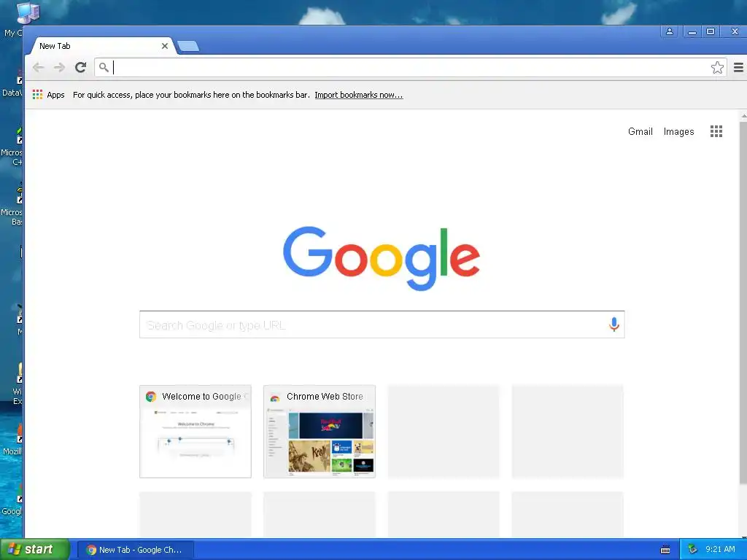
Task: Click bookmarks bar hint text
Action: click(x=191, y=95)
